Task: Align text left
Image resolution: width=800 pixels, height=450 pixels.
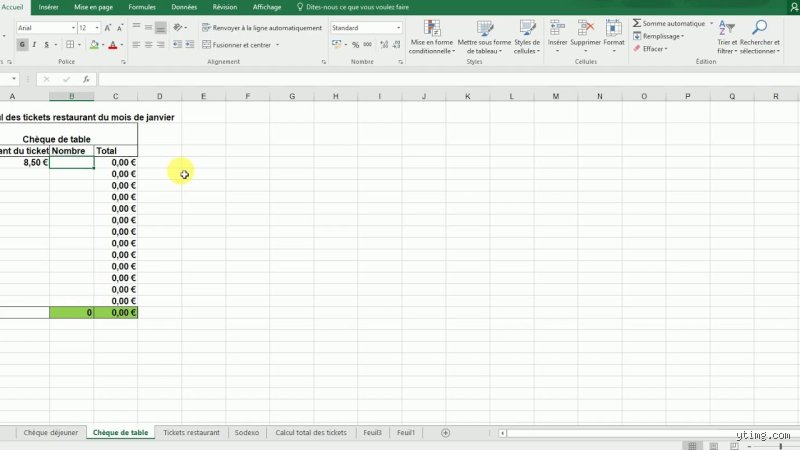Action: (x=136, y=45)
